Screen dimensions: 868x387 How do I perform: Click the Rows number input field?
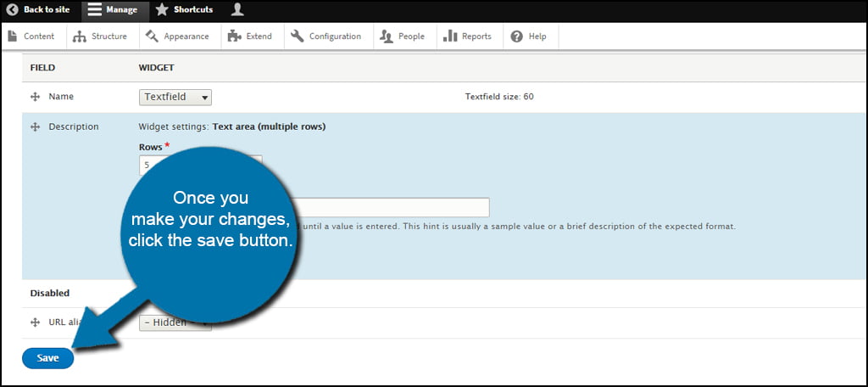(x=200, y=165)
